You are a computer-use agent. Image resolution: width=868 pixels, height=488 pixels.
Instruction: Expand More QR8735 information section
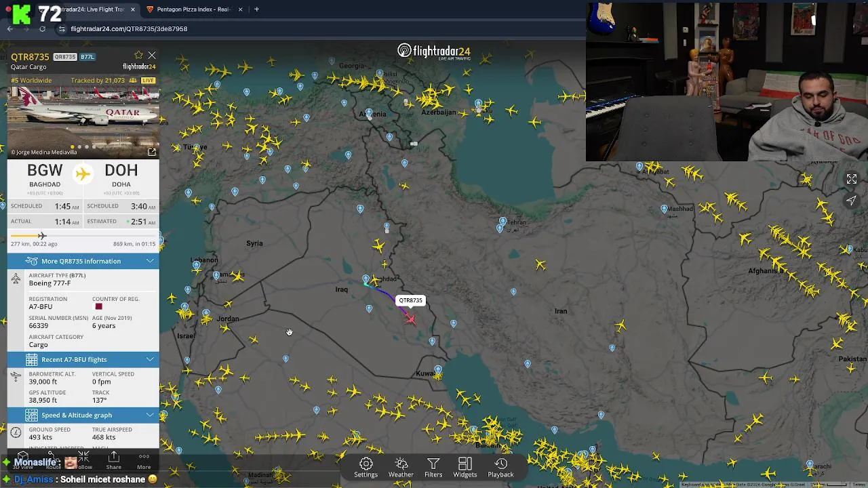tap(83, 261)
